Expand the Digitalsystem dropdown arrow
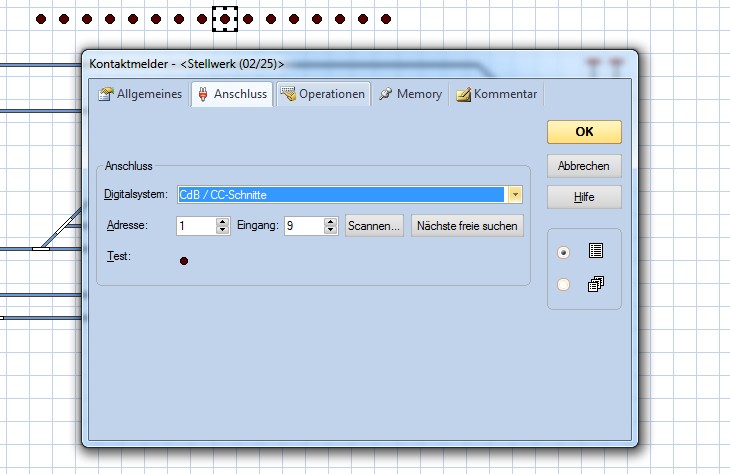This screenshot has height=474, width=730. tap(515, 195)
